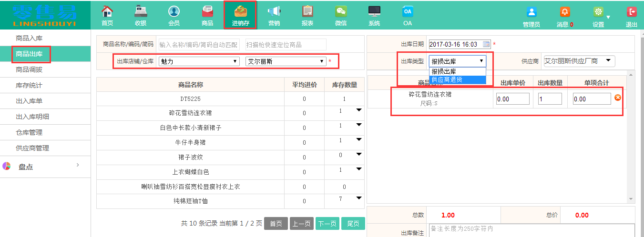The height and width of the screenshot is (237, 644).
Task: Click the 消息 notification bell icon
Action: tap(565, 12)
